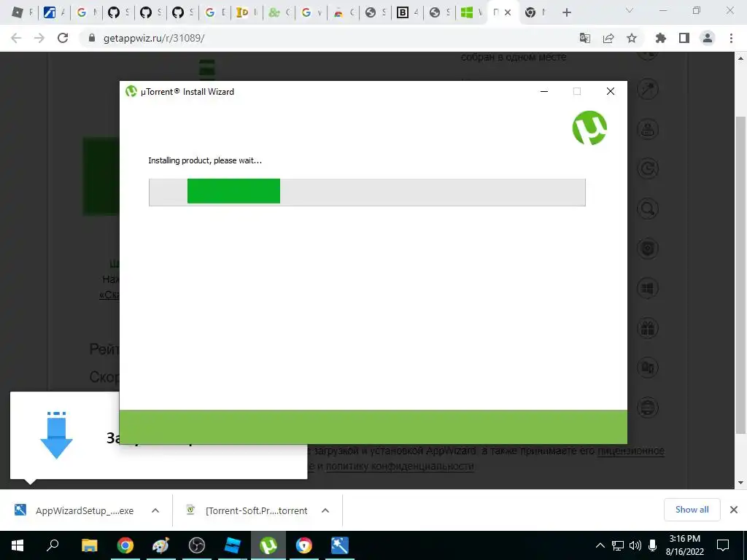Image resolution: width=747 pixels, height=560 pixels.
Task: Click the Windows logo sidebar icon
Action: pyautogui.click(x=648, y=288)
